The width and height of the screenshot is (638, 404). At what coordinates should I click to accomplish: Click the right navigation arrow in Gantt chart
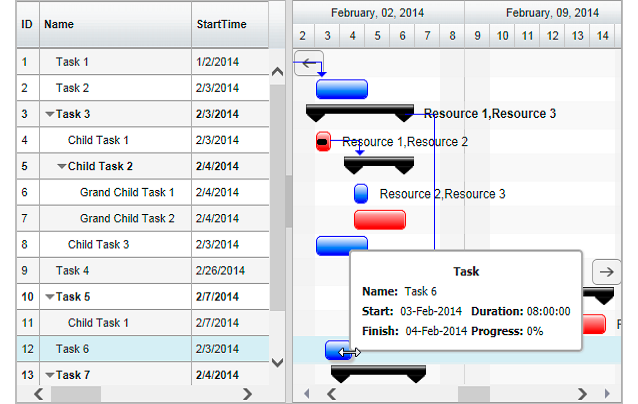(606, 271)
